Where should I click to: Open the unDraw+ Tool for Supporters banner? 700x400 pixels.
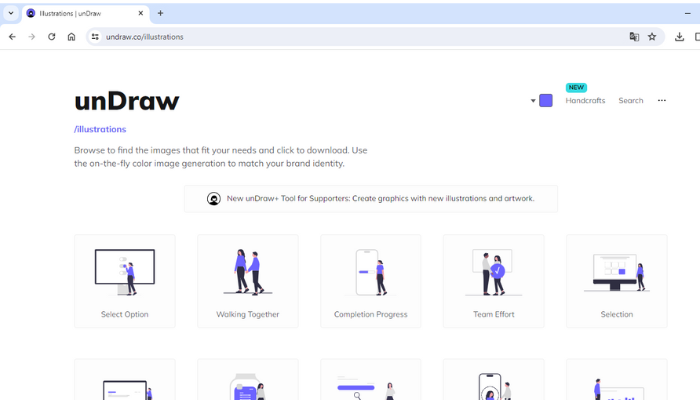pos(371,199)
